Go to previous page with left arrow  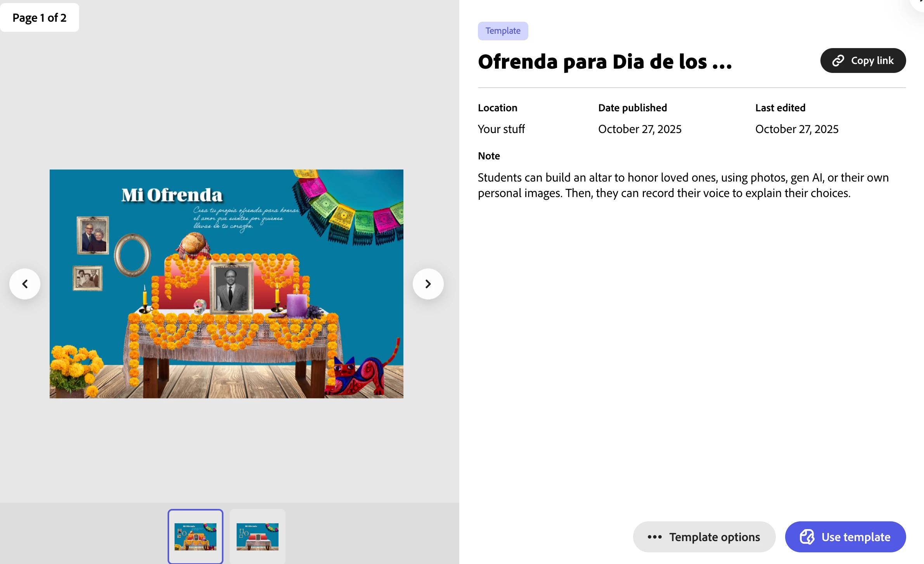pos(25,284)
